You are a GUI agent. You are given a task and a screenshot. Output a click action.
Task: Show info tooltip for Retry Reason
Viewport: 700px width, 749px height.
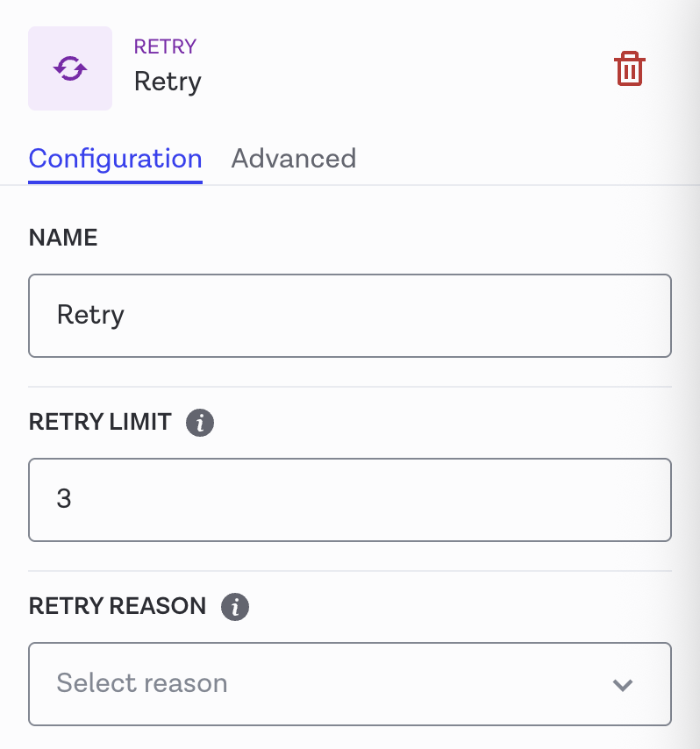(x=235, y=606)
